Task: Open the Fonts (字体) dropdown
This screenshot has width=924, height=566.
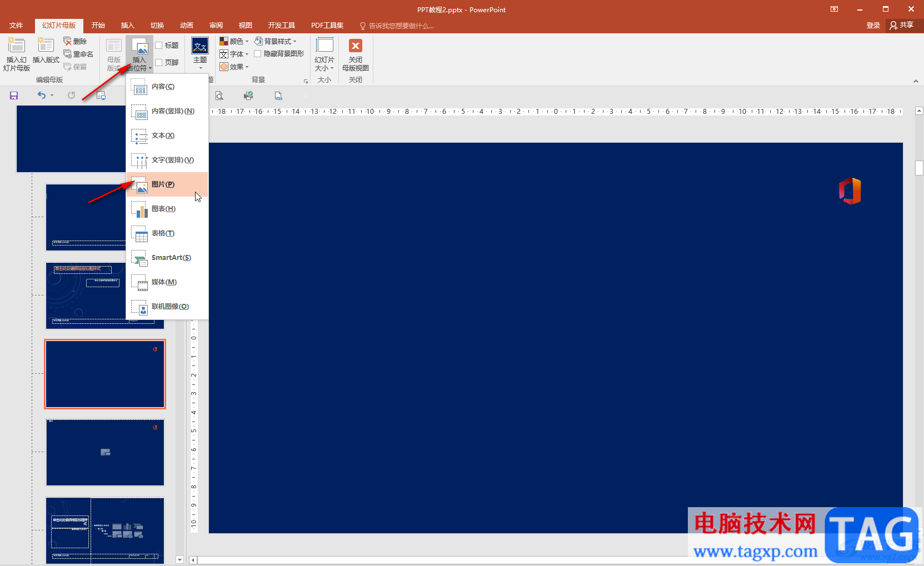Action: [234, 54]
